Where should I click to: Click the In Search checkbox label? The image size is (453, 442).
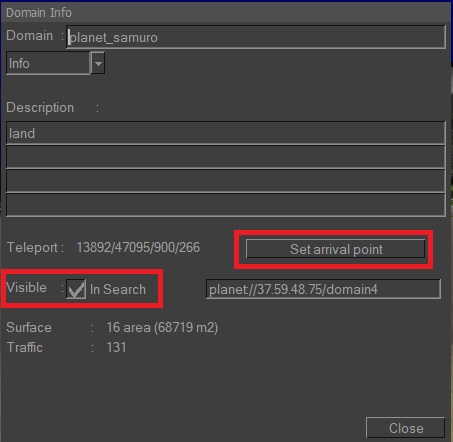118,289
